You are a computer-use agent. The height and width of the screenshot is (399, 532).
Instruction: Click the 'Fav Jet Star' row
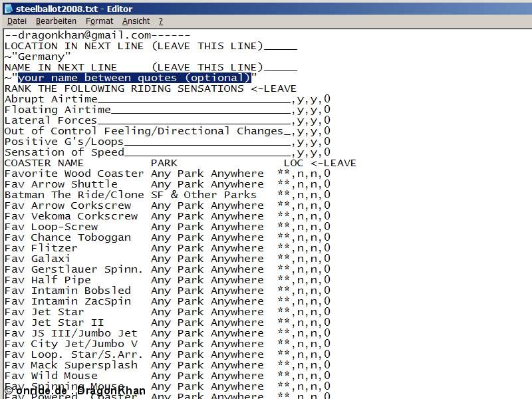[168, 311]
